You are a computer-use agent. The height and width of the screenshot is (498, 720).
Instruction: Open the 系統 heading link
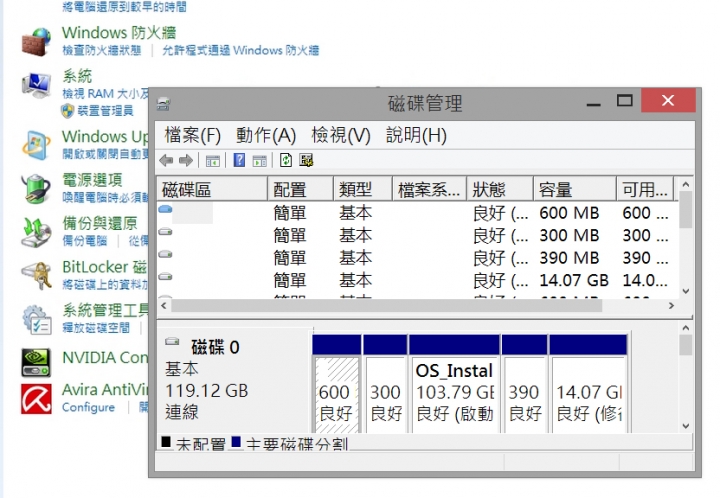[x=77, y=76]
